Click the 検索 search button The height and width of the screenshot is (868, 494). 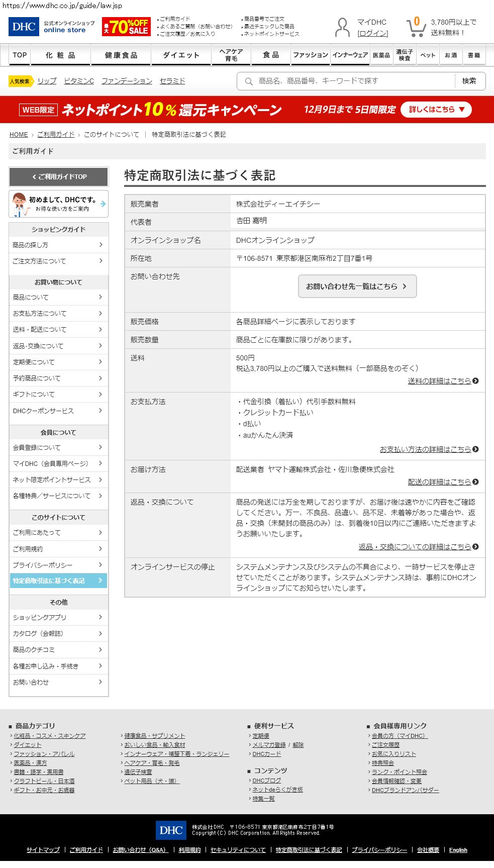coord(469,81)
